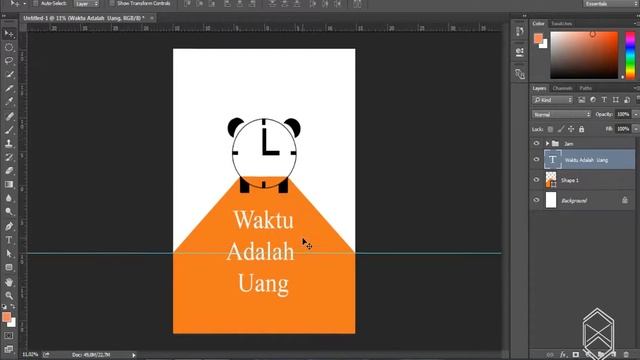Click the Opacity 100% field
The image size is (640, 360).
[623, 115]
